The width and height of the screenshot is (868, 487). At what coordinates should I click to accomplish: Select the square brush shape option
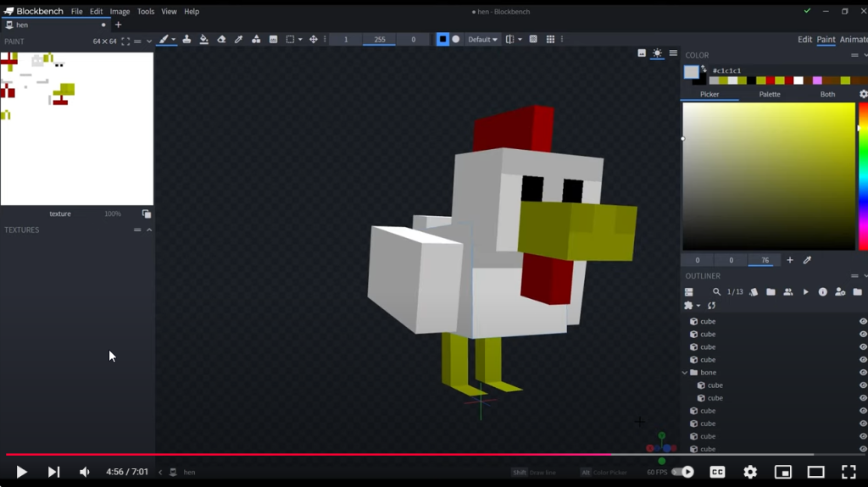(442, 40)
